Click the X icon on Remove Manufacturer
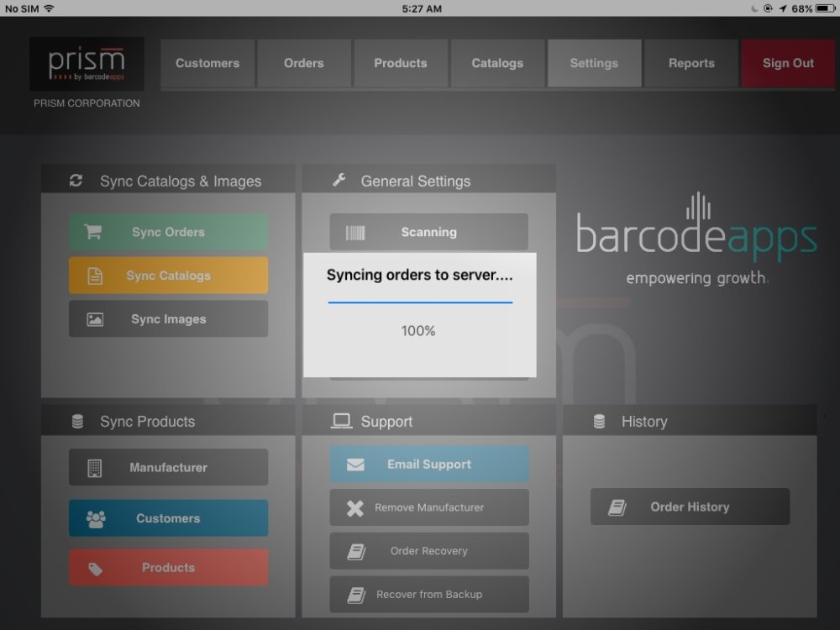This screenshot has height=630, width=840. coord(354,508)
